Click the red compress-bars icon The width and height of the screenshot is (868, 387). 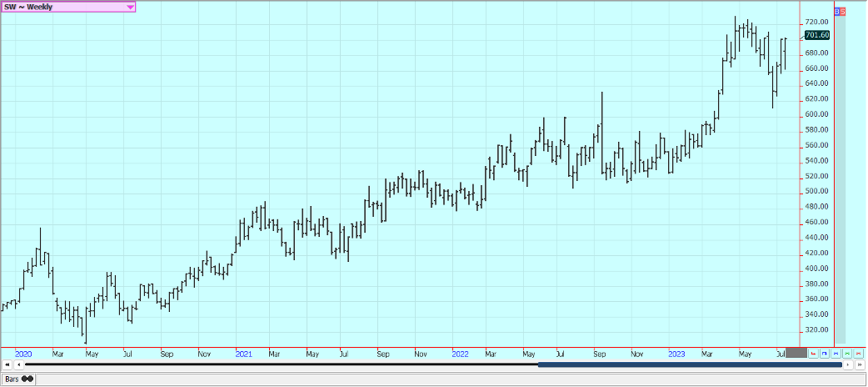coord(859,353)
